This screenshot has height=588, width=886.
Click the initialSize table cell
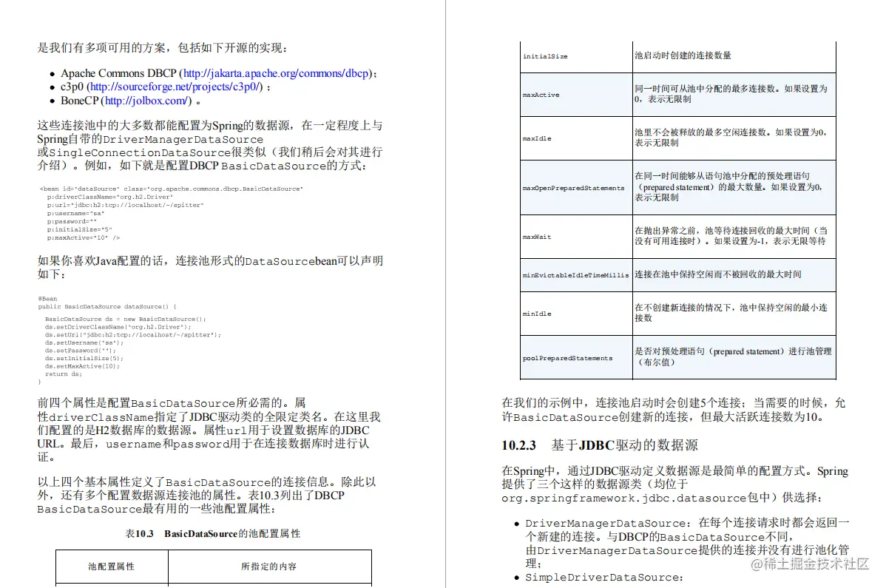coord(576,56)
